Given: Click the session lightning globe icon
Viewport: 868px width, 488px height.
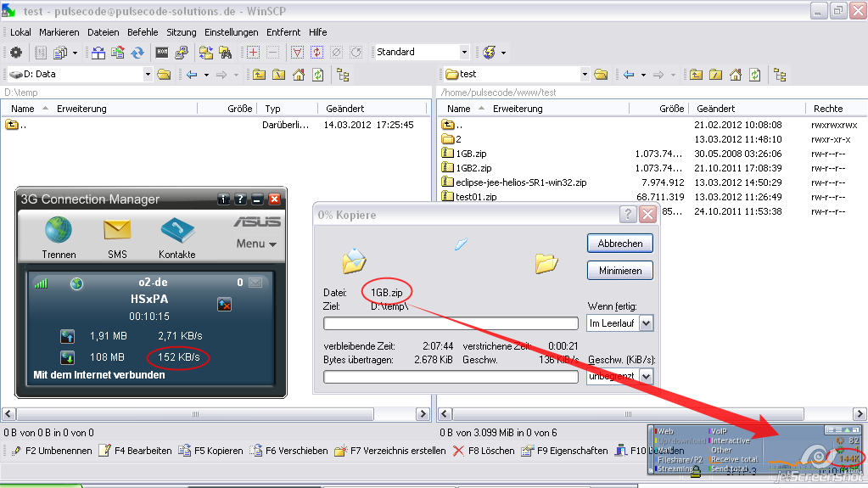Looking at the screenshot, I should (489, 52).
